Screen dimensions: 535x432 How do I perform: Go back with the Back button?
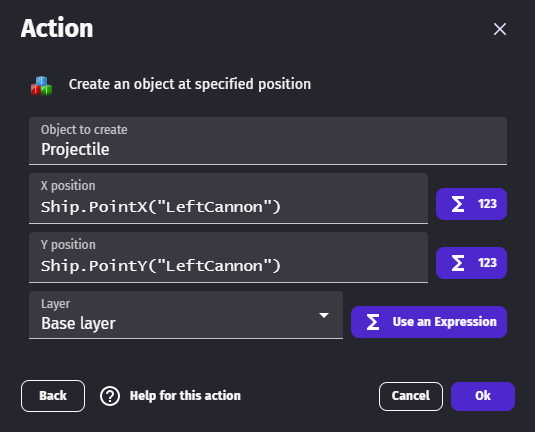(53, 396)
